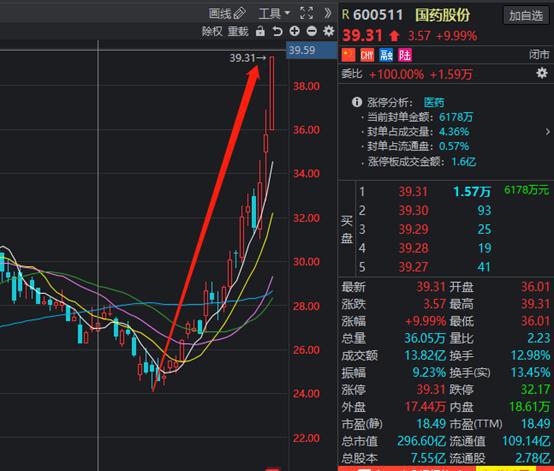Click 内盘 value 18.61万

530,407
